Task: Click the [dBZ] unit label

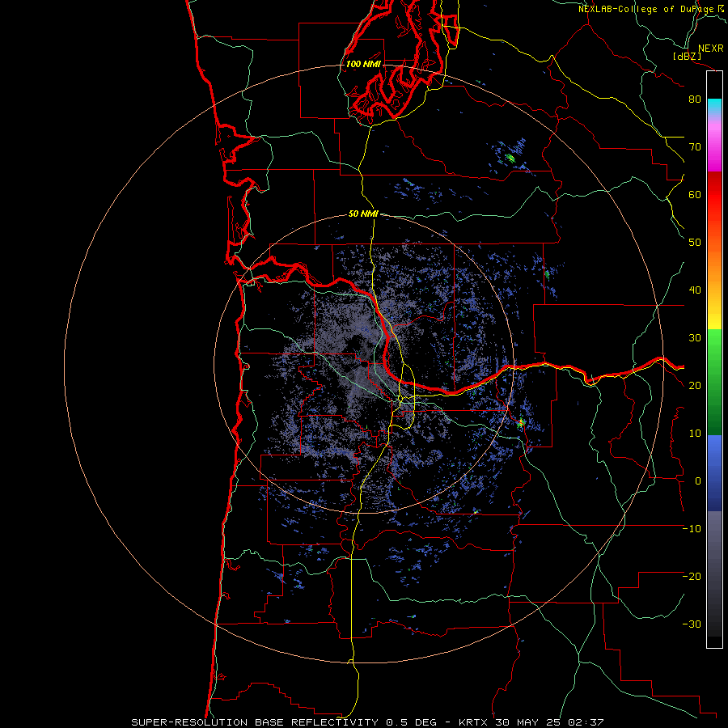Action: click(687, 56)
